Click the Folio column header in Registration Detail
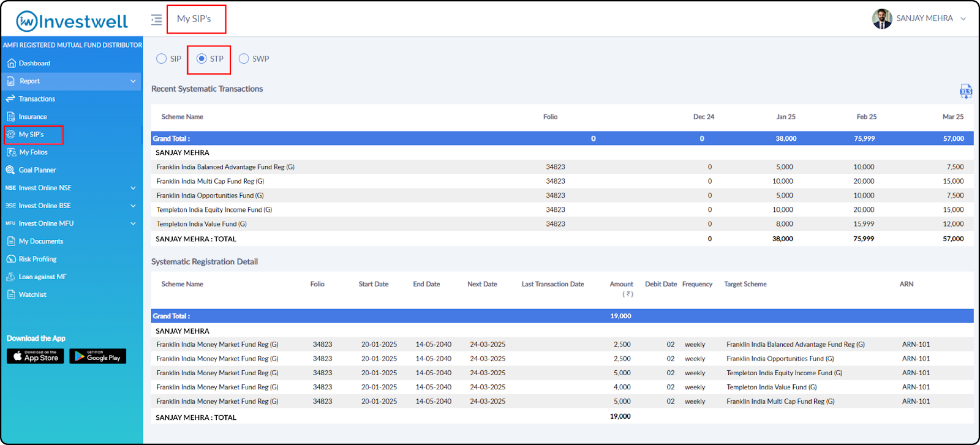 (317, 284)
